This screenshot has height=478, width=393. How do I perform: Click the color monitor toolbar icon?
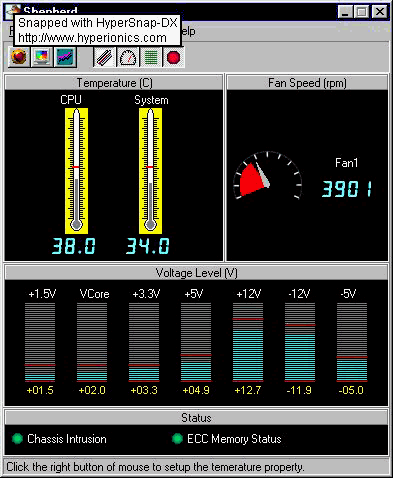coord(42,57)
